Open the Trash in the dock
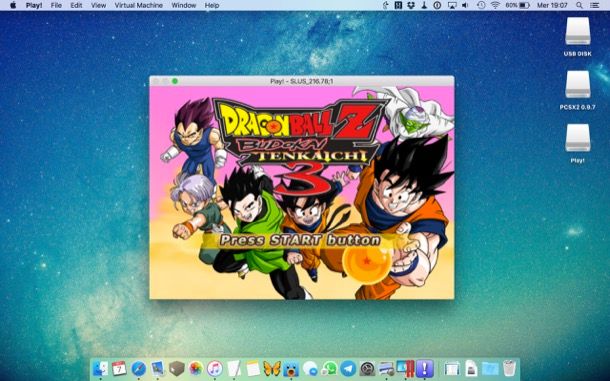Screen dimensions: 610x381 coord(509,368)
